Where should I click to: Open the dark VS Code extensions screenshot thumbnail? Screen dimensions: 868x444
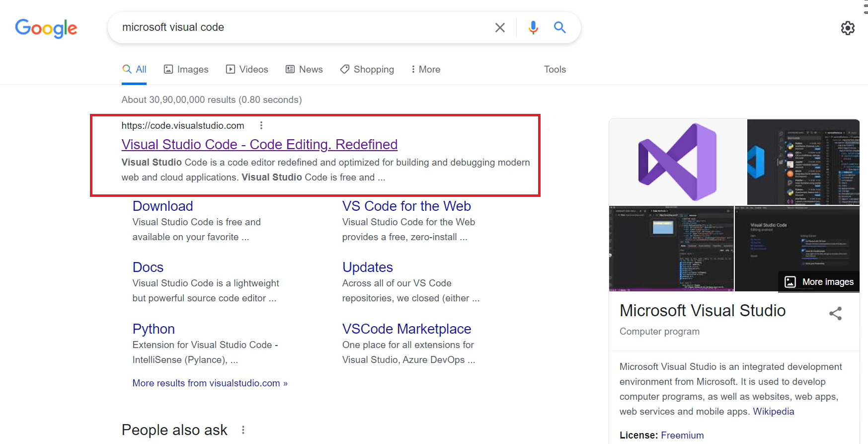coord(803,162)
